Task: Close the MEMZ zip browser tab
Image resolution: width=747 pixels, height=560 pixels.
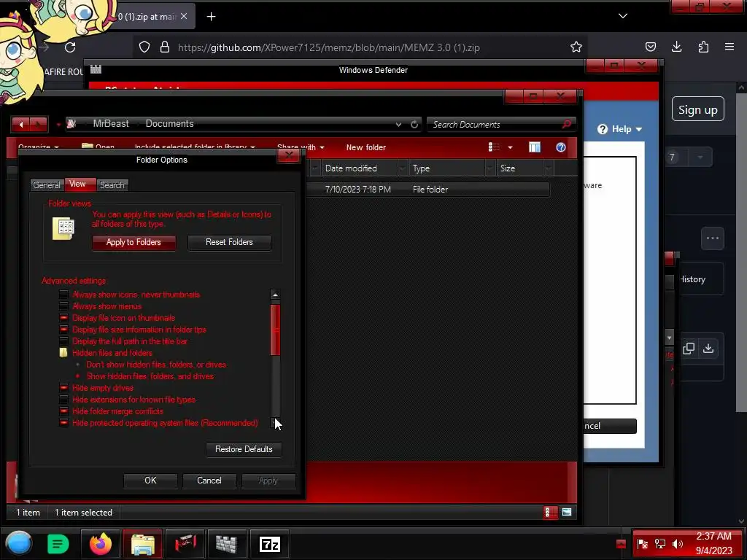Action: [x=184, y=16]
